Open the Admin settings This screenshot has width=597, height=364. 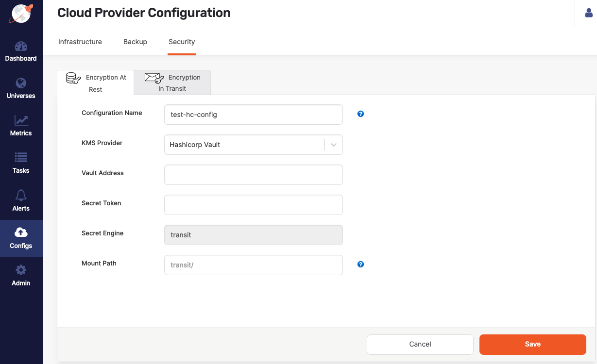(x=21, y=276)
